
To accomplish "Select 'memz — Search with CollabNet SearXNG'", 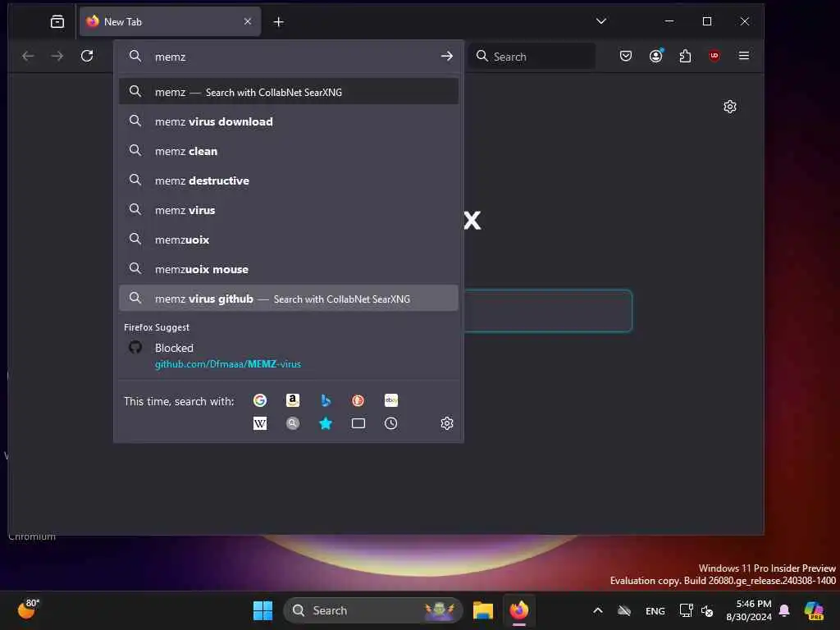I will point(288,92).
